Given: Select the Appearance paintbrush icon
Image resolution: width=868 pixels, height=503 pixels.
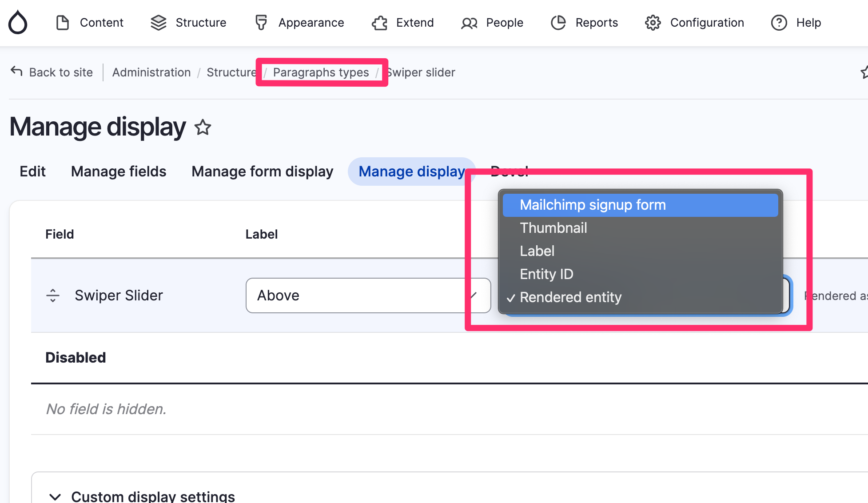Looking at the screenshot, I should tap(261, 22).
